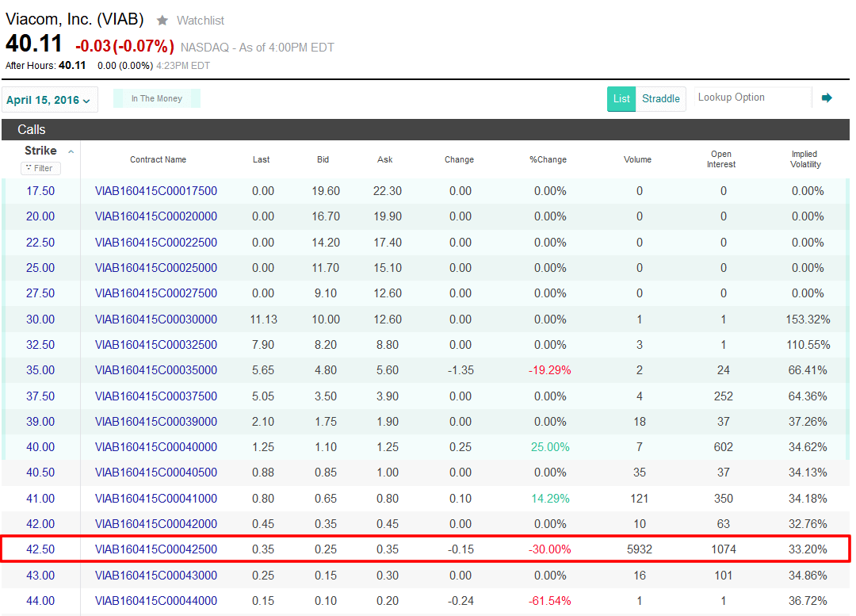Sort by the Last column header
Viewport: 856px width, 616px height.
tap(261, 159)
